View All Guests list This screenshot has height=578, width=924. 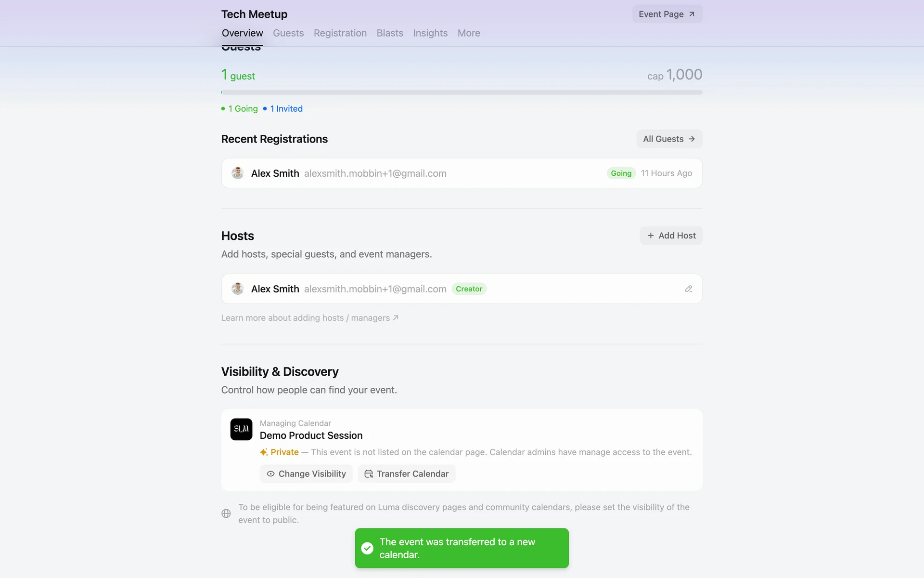coord(669,139)
